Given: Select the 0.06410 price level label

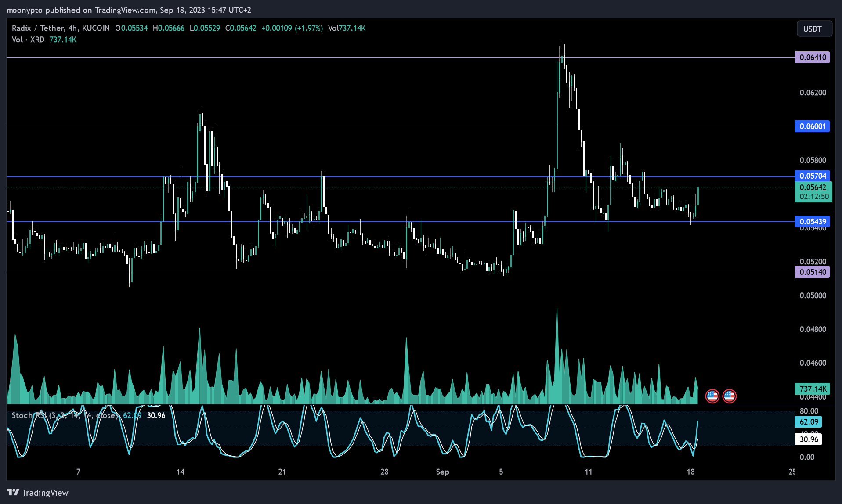Looking at the screenshot, I should click(812, 58).
